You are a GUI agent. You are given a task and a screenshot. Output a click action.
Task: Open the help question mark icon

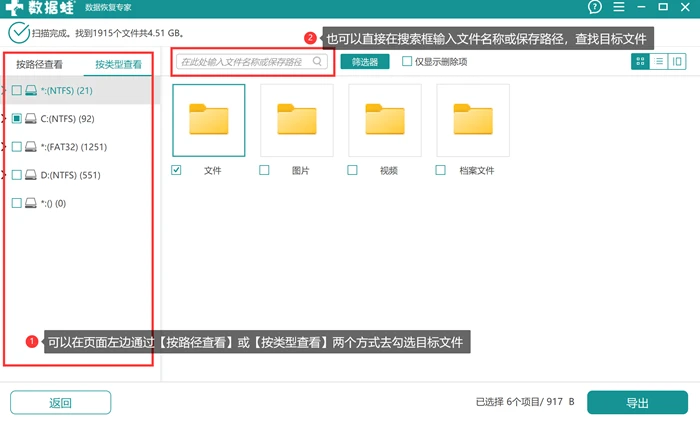(595, 7)
